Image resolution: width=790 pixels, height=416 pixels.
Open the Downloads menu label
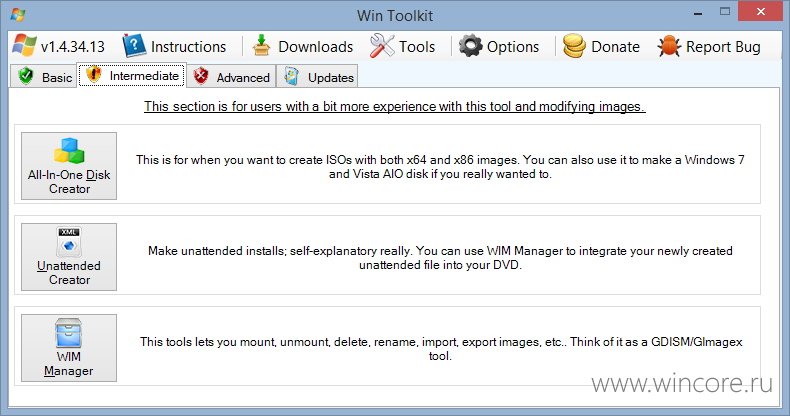point(315,47)
